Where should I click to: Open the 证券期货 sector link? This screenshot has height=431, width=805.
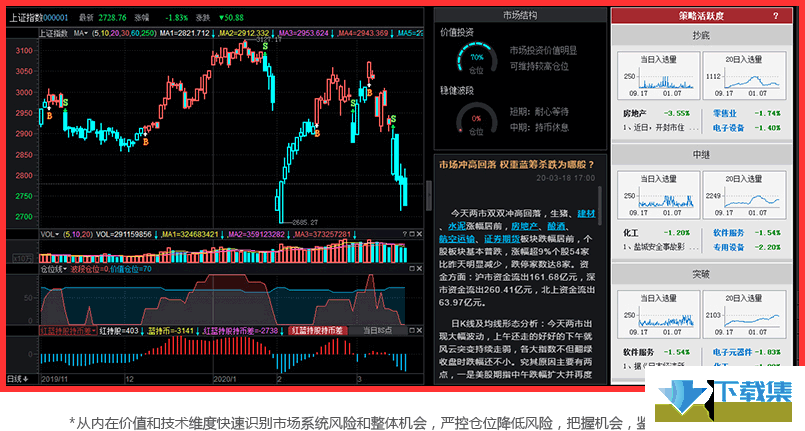coord(502,239)
